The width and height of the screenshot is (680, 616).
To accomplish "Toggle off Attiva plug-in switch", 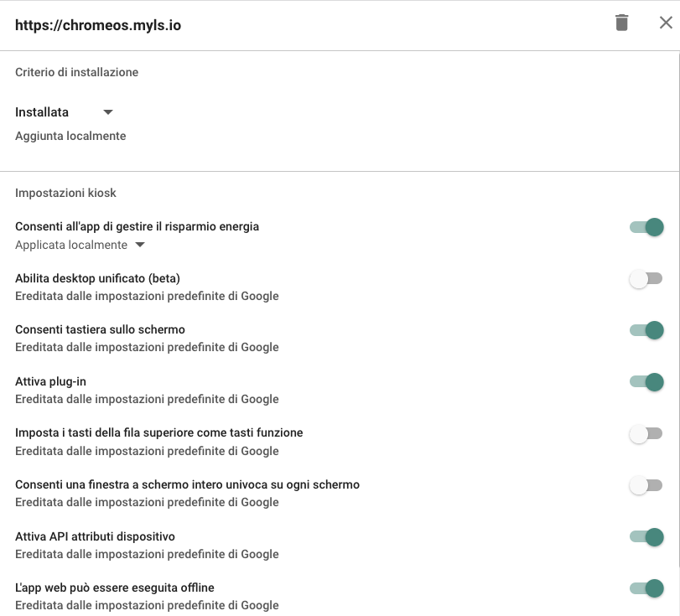I will pyautogui.click(x=646, y=381).
